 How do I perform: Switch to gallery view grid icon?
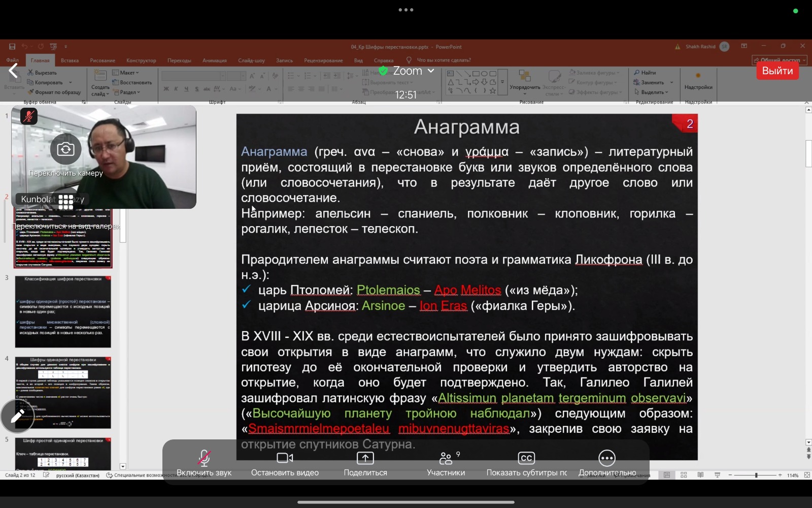point(65,202)
